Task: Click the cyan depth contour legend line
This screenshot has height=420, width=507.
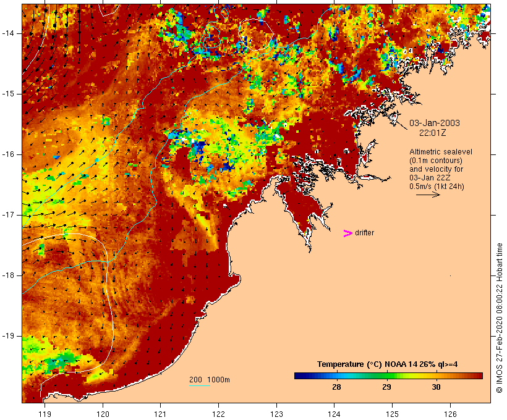Action: [x=200, y=385]
